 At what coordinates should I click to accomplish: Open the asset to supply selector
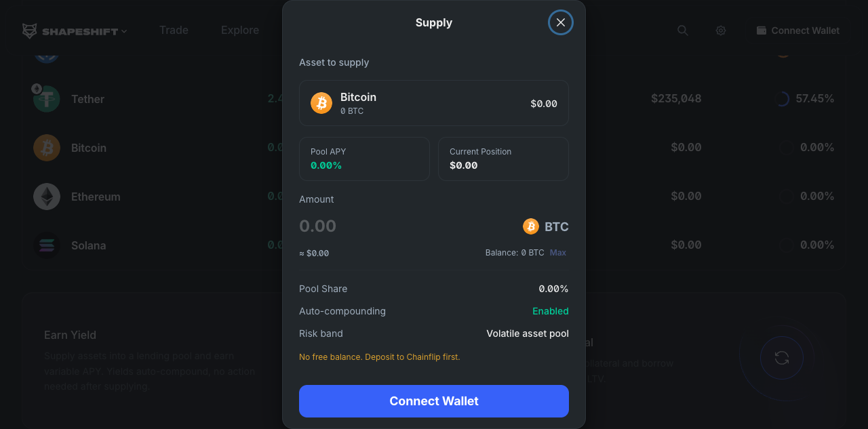pos(434,103)
